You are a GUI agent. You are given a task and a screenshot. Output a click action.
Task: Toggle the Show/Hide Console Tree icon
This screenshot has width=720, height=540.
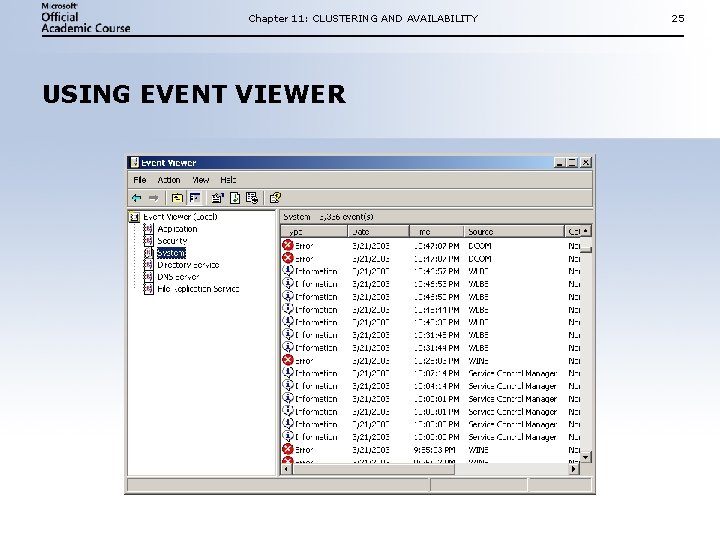coord(195,198)
